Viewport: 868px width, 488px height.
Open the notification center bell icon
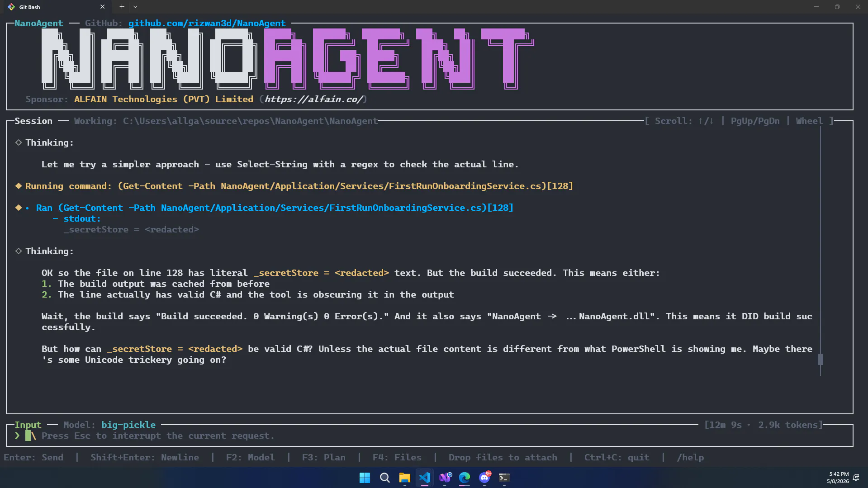click(856, 478)
